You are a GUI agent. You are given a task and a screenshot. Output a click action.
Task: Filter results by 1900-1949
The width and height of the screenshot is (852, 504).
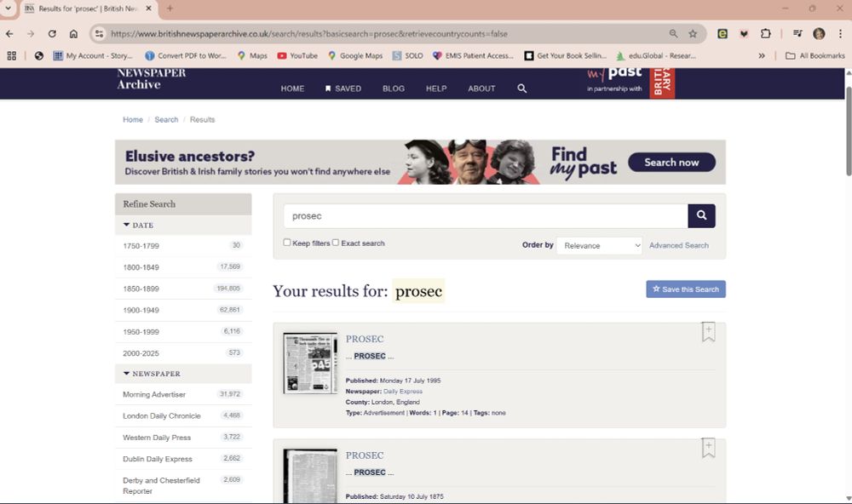coord(183,310)
